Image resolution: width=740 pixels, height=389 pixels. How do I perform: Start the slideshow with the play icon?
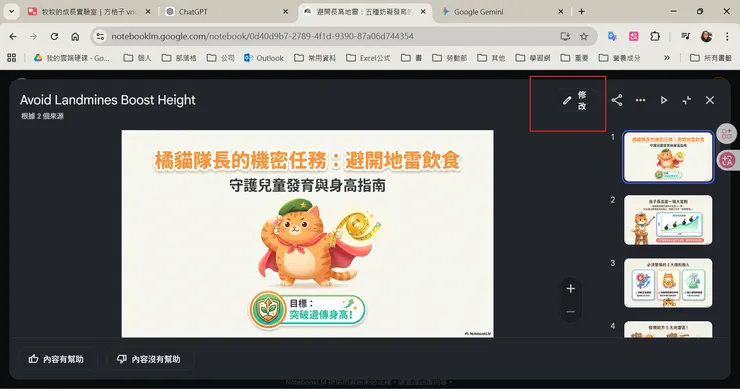pyautogui.click(x=664, y=100)
